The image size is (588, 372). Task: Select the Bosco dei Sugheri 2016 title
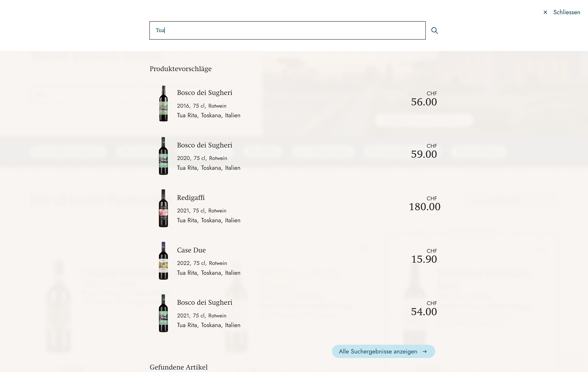[205, 93]
